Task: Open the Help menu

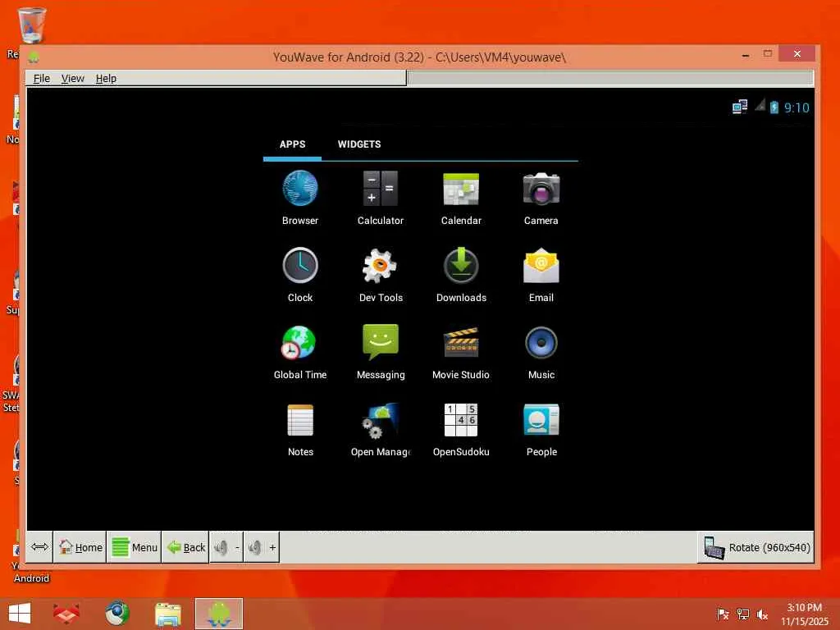Action: click(106, 78)
